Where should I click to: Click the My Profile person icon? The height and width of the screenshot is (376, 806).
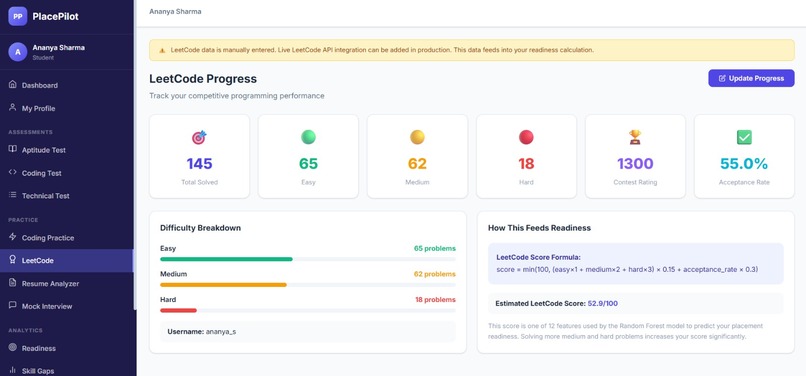coord(13,108)
